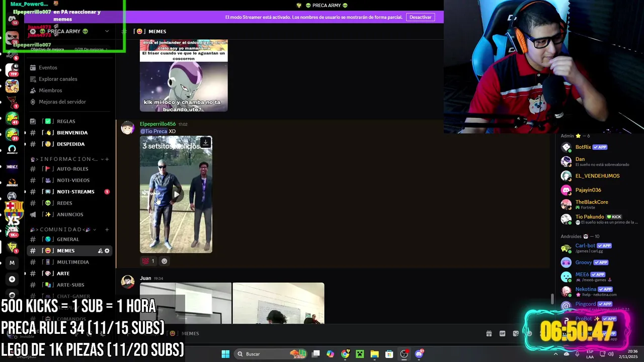
Task: Click the @Tio Preca mention
Action: pos(153,131)
